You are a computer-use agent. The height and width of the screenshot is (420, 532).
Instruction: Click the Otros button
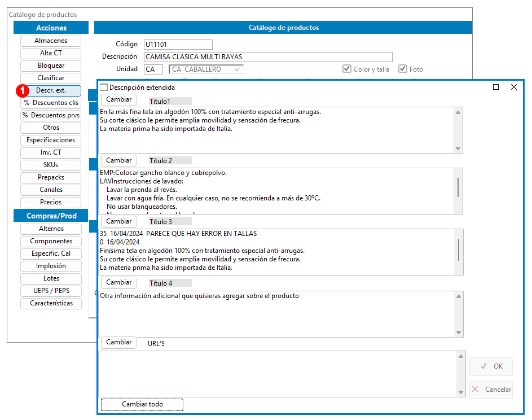tap(51, 128)
